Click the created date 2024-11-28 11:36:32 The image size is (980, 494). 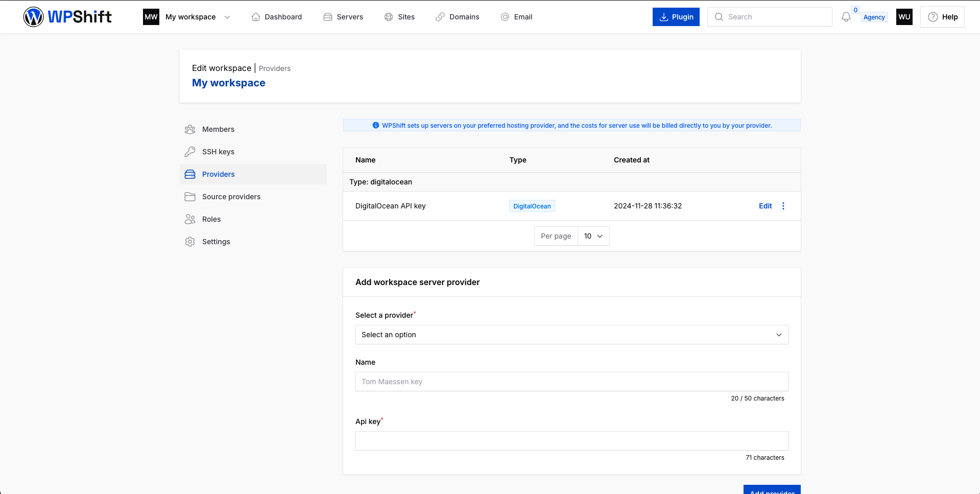648,206
